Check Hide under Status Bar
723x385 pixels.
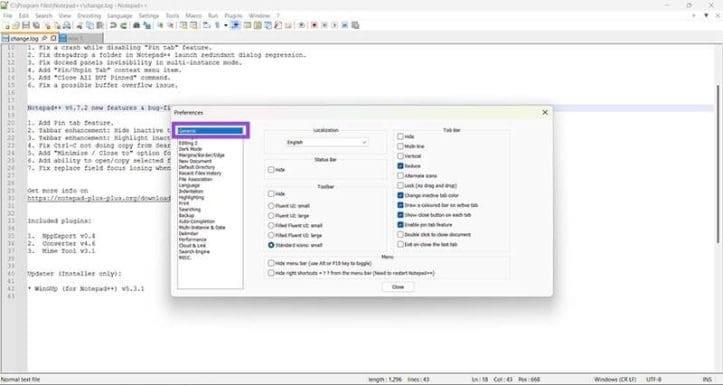[271, 170]
